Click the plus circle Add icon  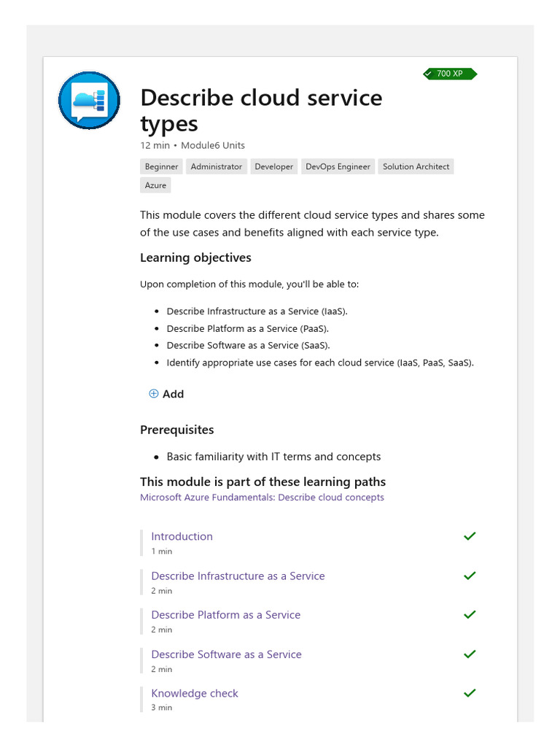pos(153,393)
